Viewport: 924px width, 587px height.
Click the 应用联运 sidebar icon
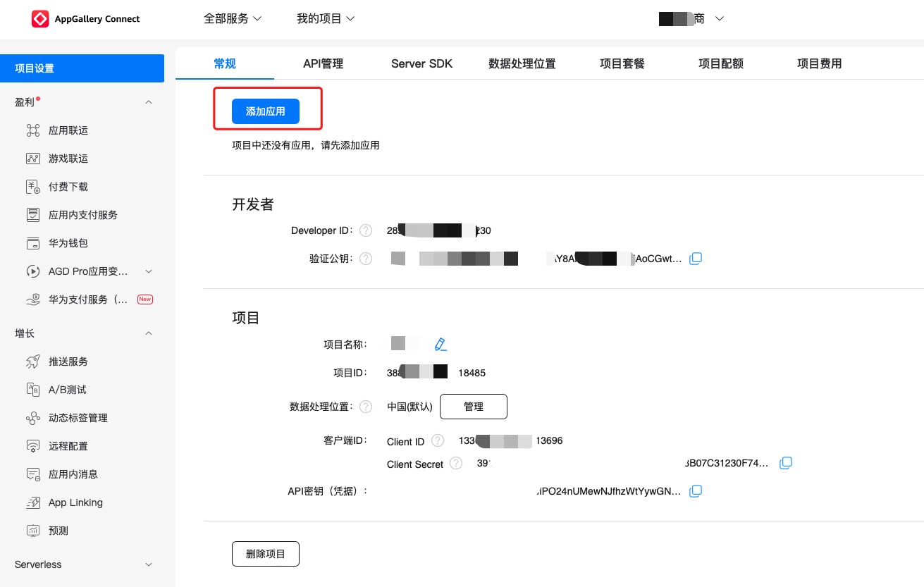coord(33,130)
